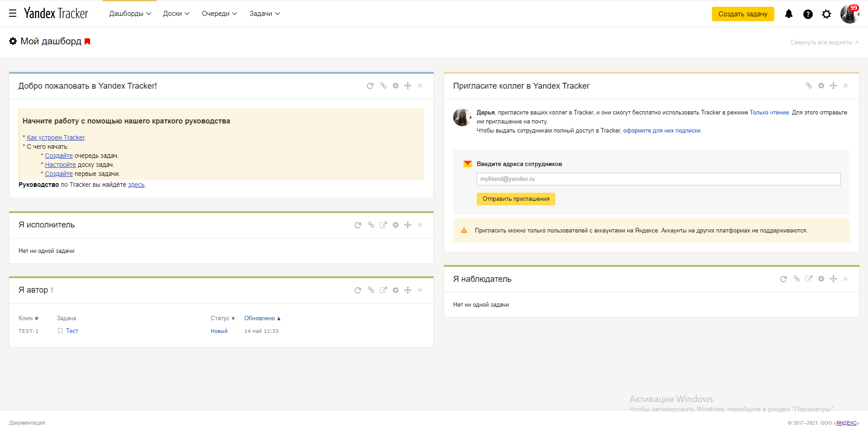Copy link of Я автор widget

[x=371, y=290]
